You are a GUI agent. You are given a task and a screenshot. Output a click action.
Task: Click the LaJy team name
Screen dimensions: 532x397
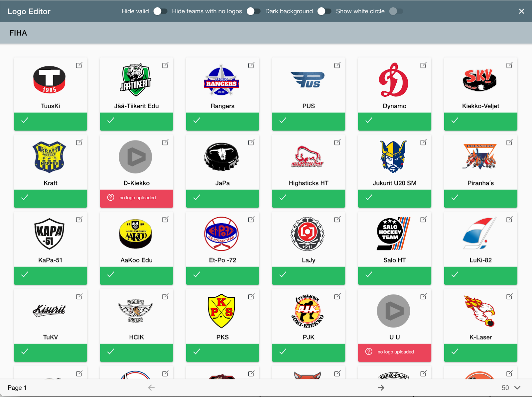[309, 260]
